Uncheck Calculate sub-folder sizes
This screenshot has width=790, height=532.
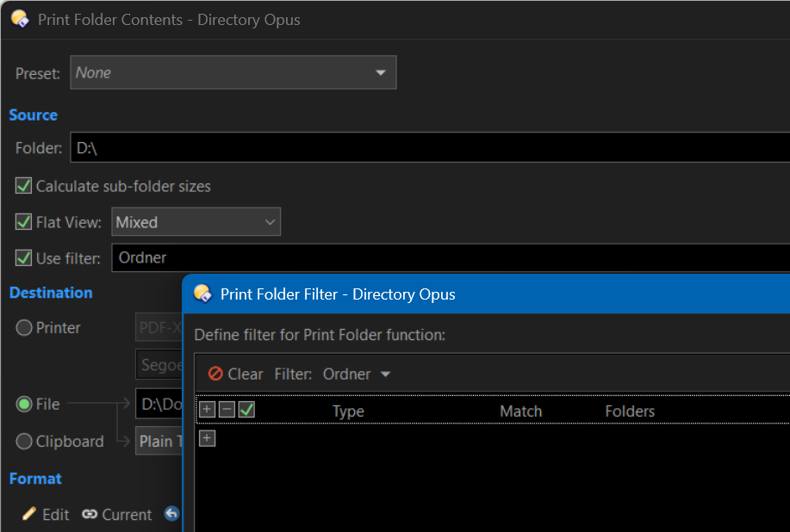point(23,186)
